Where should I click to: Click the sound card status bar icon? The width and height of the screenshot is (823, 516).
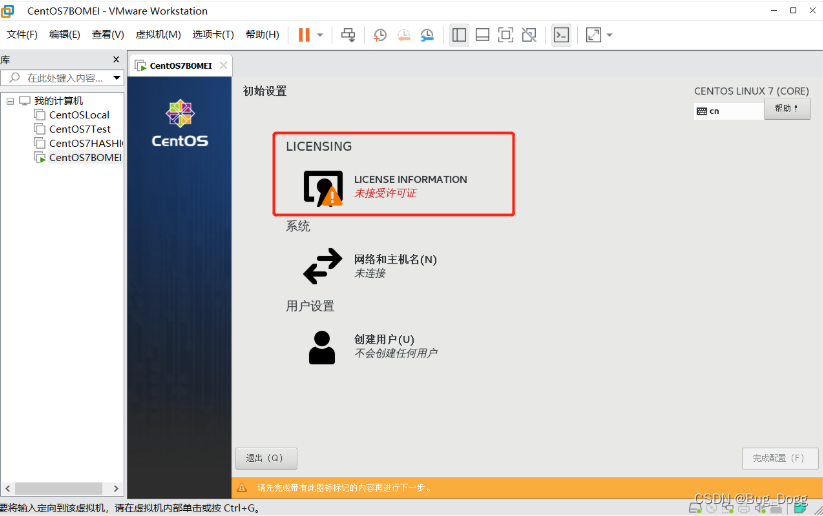tap(759, 508)
